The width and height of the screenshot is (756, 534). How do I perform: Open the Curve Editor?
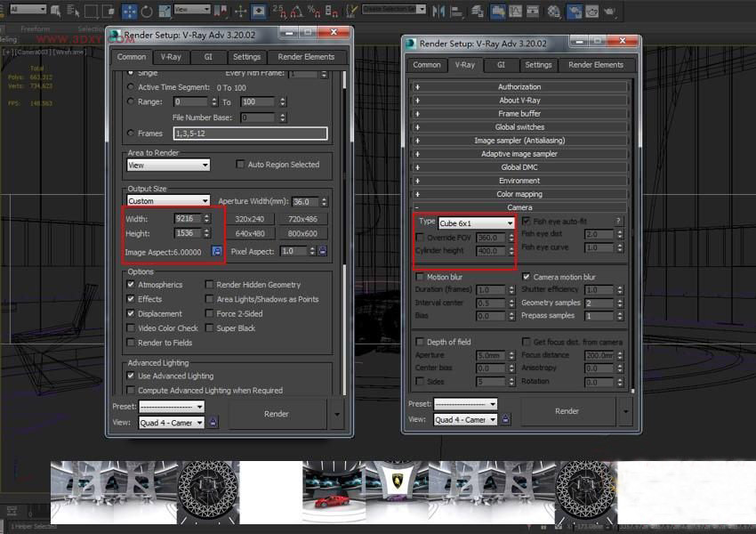tap(515, 11)
